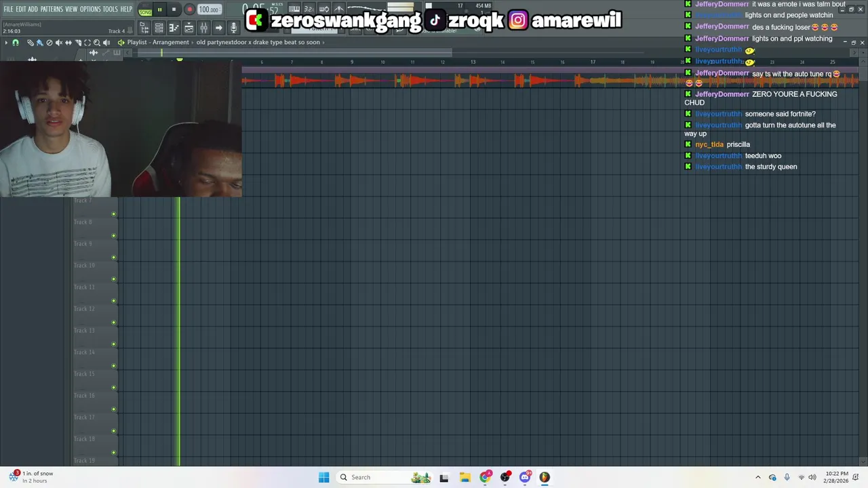
Task: Select the Draw pencil tool
Action: 30,42
